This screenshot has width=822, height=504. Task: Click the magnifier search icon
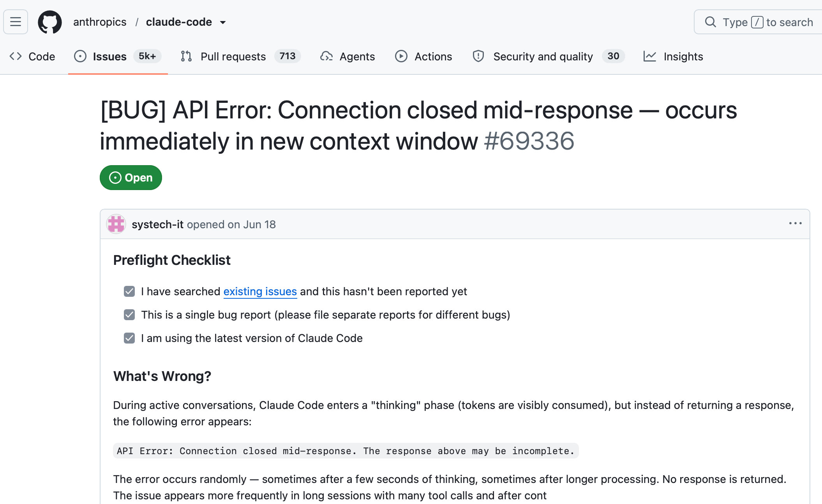[710, 22]
